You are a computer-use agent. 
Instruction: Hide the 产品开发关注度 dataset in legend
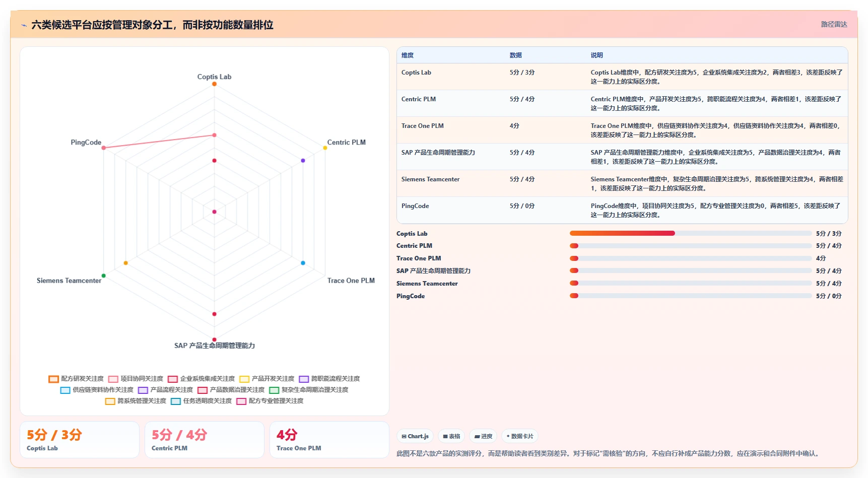[x=267, y=379]
